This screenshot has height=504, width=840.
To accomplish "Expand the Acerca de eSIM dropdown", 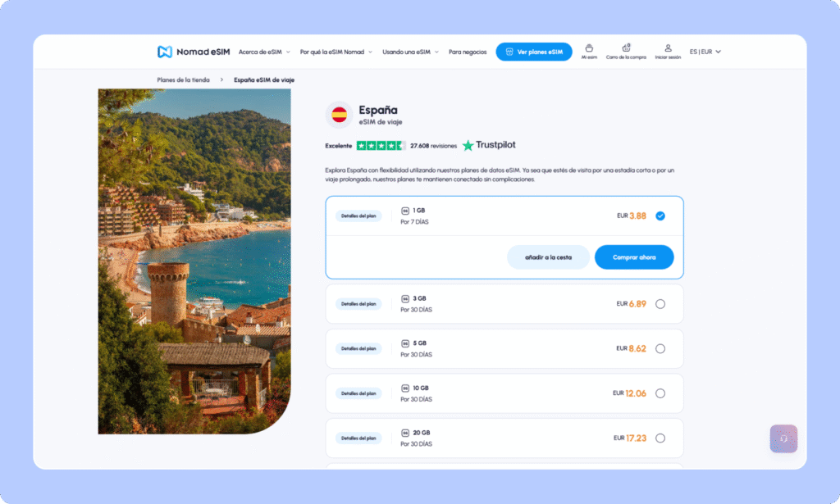I will (262, 52).
